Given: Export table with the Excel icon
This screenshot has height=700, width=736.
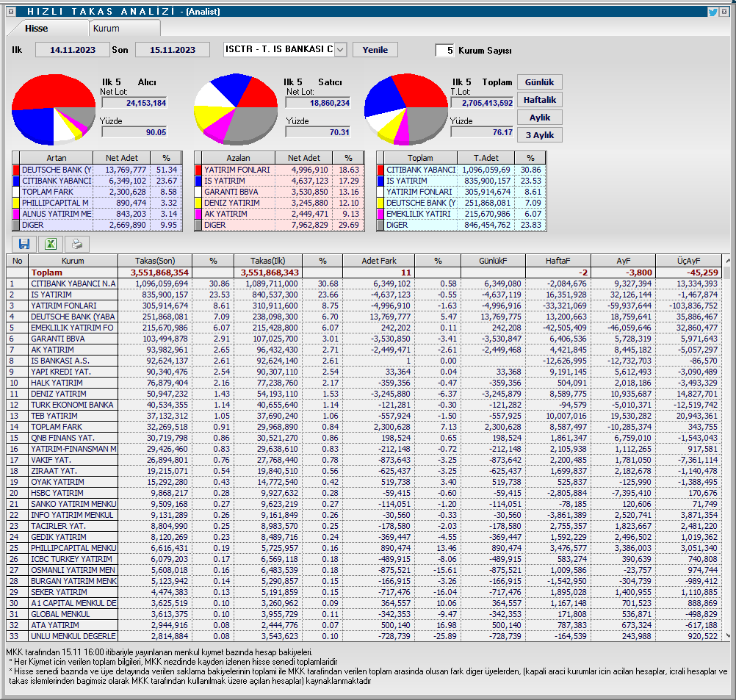Looking at the screenshot, I should (x=50, y=244).
